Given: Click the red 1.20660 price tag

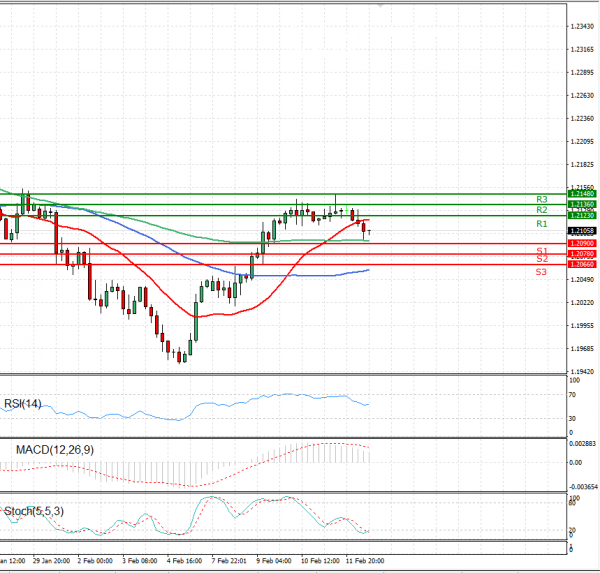Looking at the screenshot, I should coord(582,264).
